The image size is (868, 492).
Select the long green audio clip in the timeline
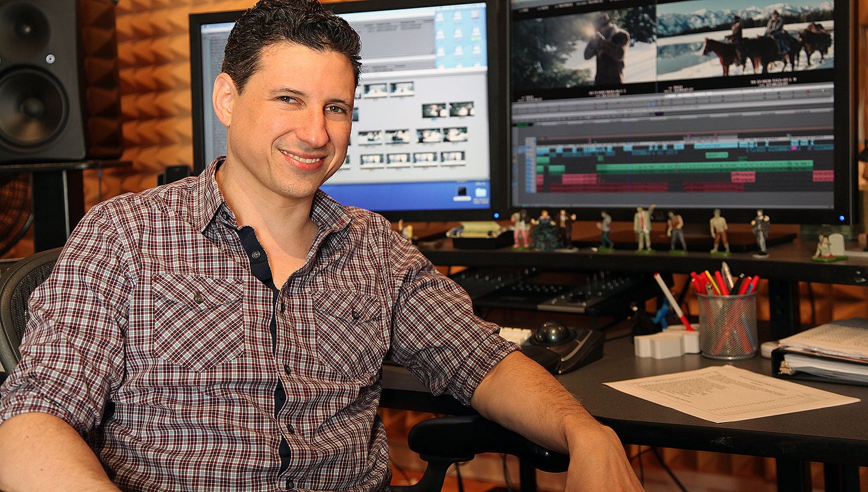tap(704, 166)
